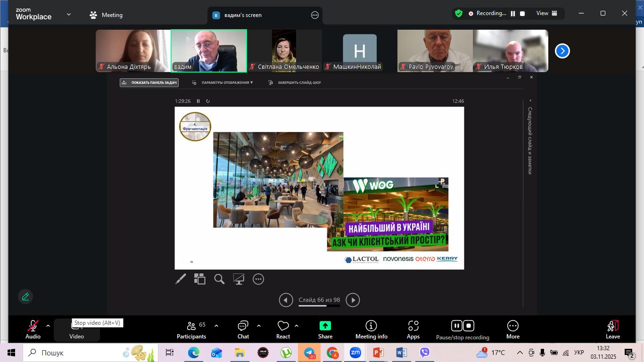This screenshot has width=644, height=362.
Task: Click the annotation pencil icon
Action: pos(25,296)
